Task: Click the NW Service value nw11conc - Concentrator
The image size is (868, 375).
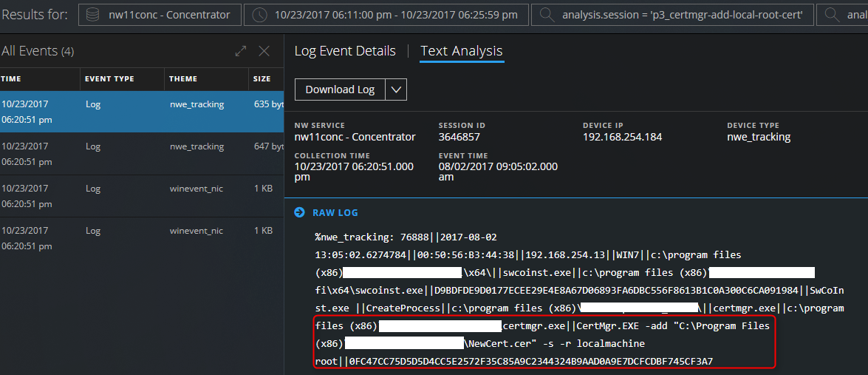Action: coord(355,137)
